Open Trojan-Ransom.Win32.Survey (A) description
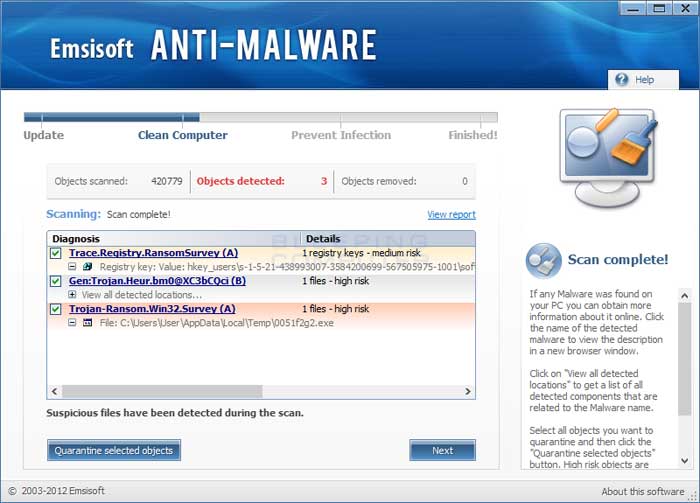The height and width of the screenshot is (503, 700). (x=152, y=309)
